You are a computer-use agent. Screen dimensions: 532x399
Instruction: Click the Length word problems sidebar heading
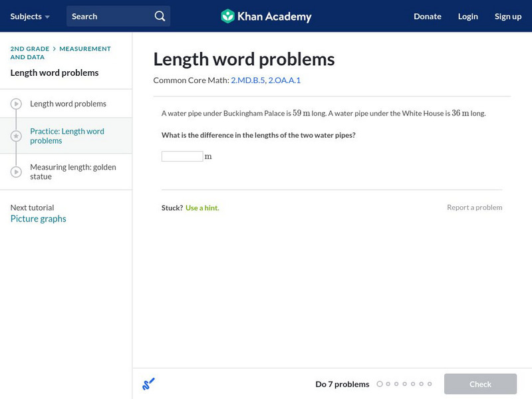click(x=55, y=72)
